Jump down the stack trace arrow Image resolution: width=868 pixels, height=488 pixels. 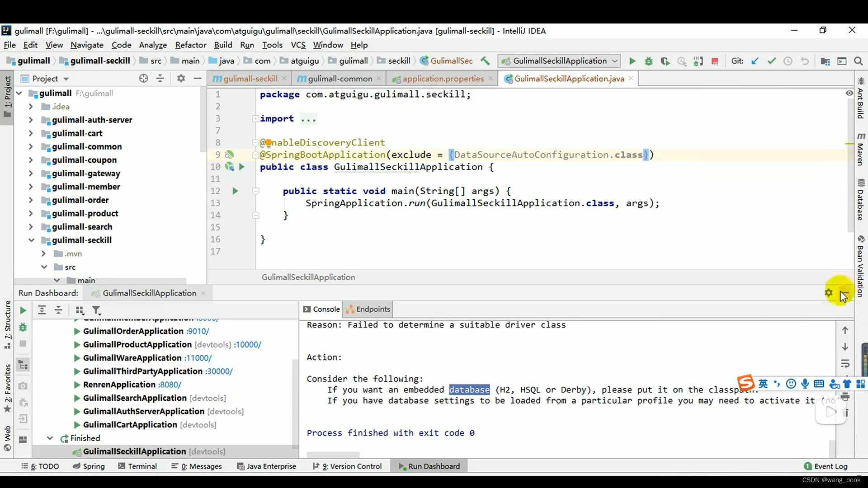pos(845,347)
